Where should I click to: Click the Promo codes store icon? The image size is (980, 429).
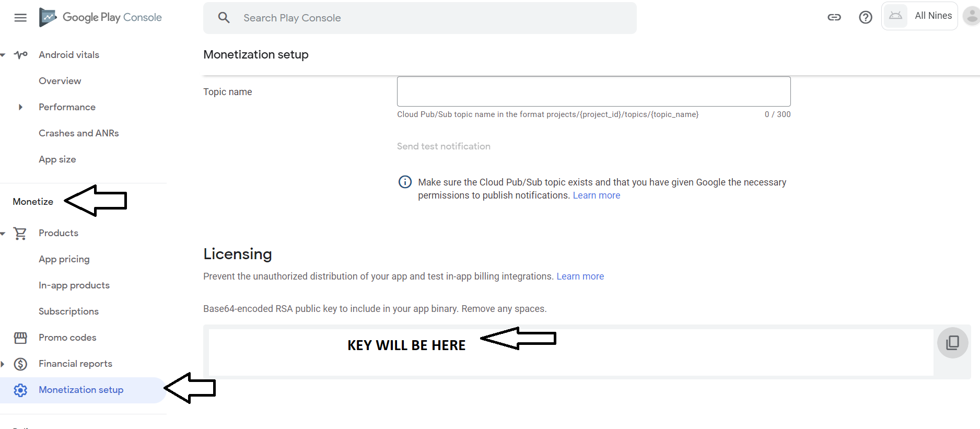(x=20, y=338)
